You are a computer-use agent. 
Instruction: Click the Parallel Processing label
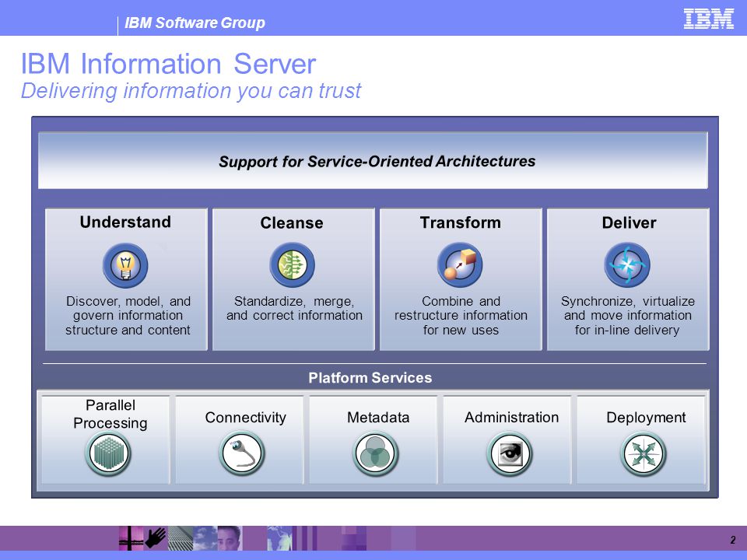coord(110,414)
